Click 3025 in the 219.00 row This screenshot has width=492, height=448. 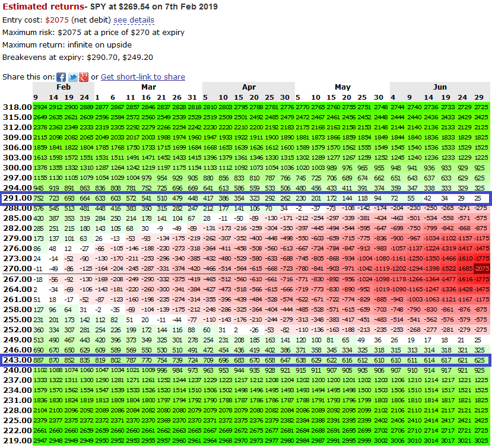(481, 441)
